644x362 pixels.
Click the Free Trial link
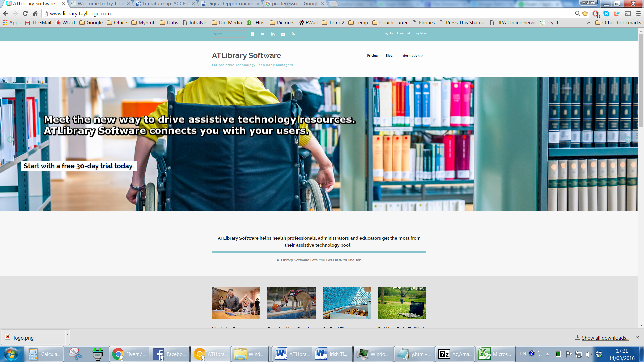[x=403, y=33]
